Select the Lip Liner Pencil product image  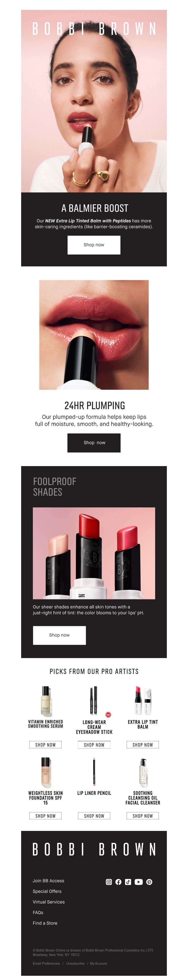point(94,772)
